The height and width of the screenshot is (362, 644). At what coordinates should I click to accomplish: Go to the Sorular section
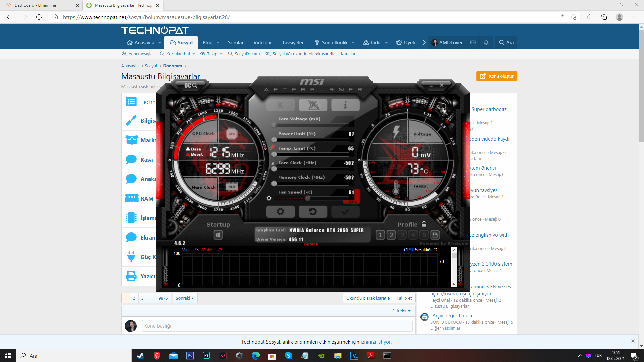(236, 43)
